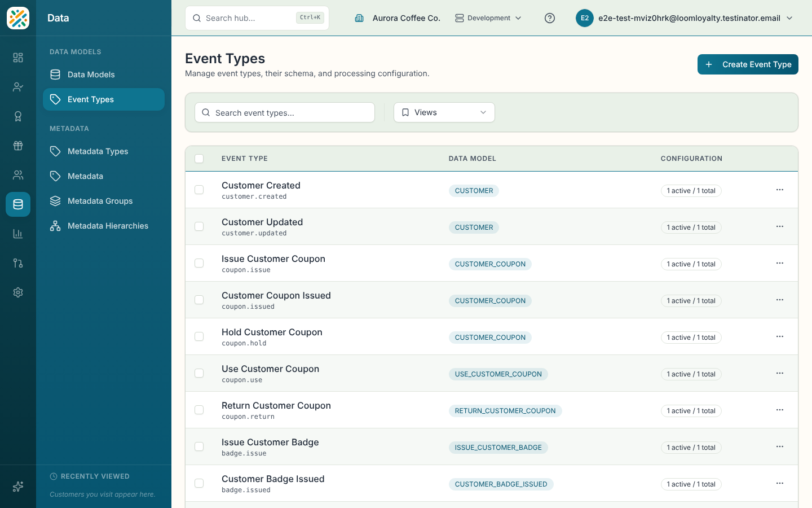Image resolution: width=812 pixels, height=508 pixels.
Task: Open row actions for Customer Coupon Issued
Action: click(x=780, y=300)
